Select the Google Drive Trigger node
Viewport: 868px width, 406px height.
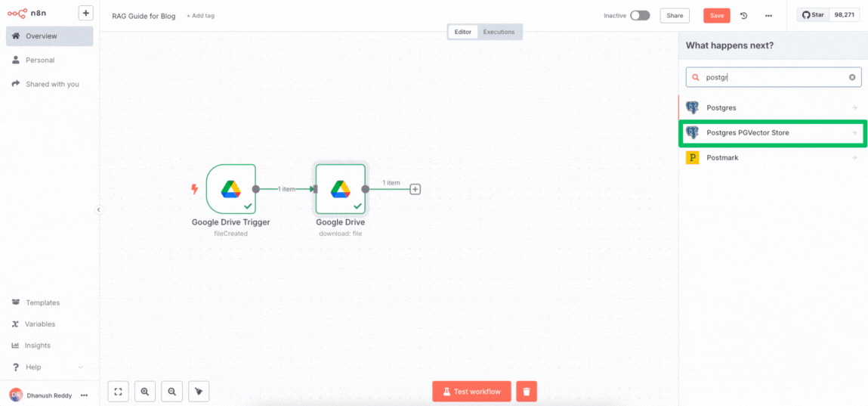[230, 189]
